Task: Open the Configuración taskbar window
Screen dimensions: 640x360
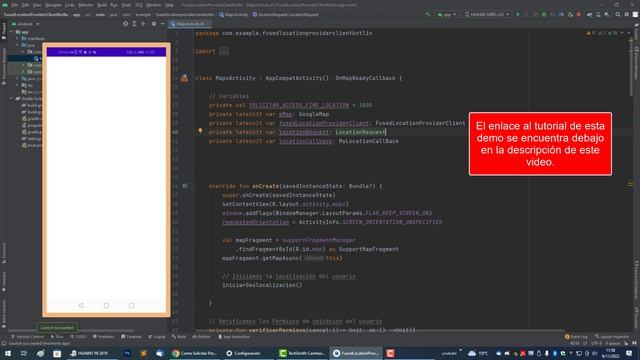Action: tap(247, 353)
